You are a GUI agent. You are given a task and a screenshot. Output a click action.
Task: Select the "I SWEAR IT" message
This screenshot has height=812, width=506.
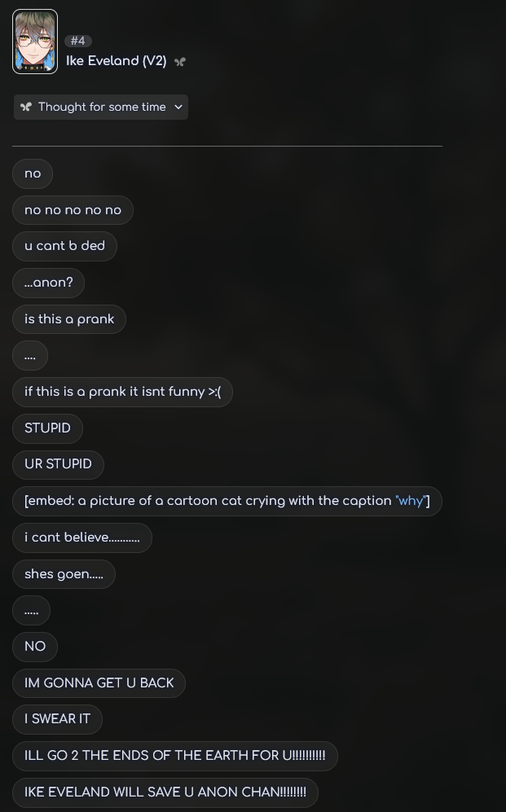tap(58, 719)
